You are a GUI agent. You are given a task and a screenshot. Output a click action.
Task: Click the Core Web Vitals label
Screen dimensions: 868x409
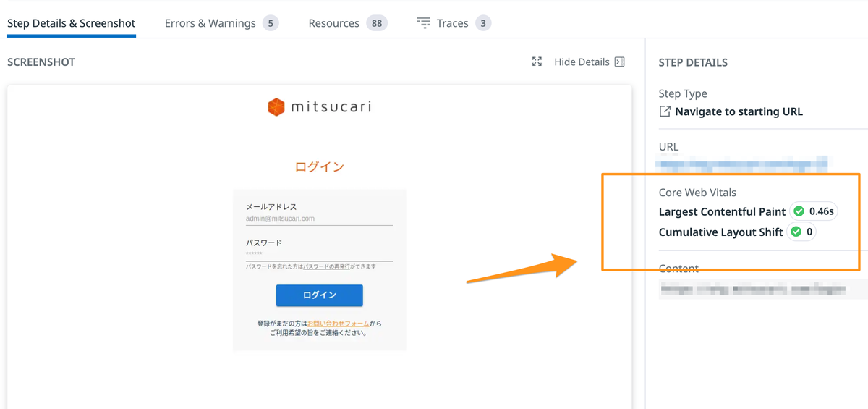tap(697, 193)
